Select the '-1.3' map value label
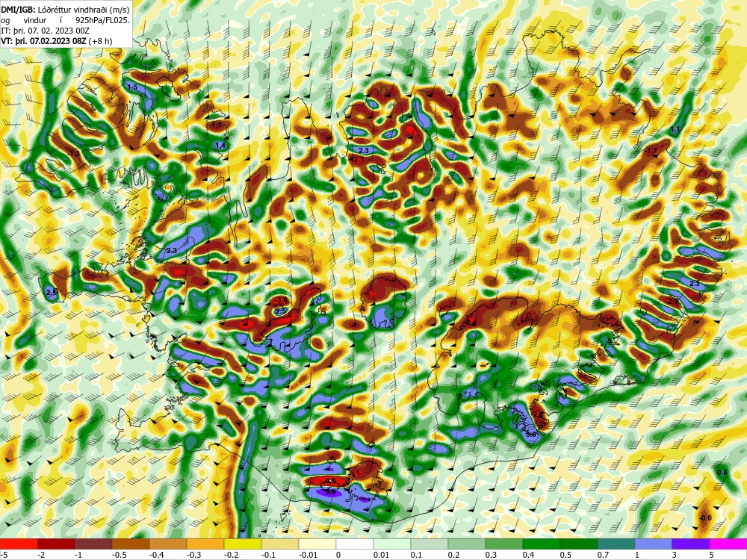The height and width of the screenshot is (560, 747). tap(74, 153)
